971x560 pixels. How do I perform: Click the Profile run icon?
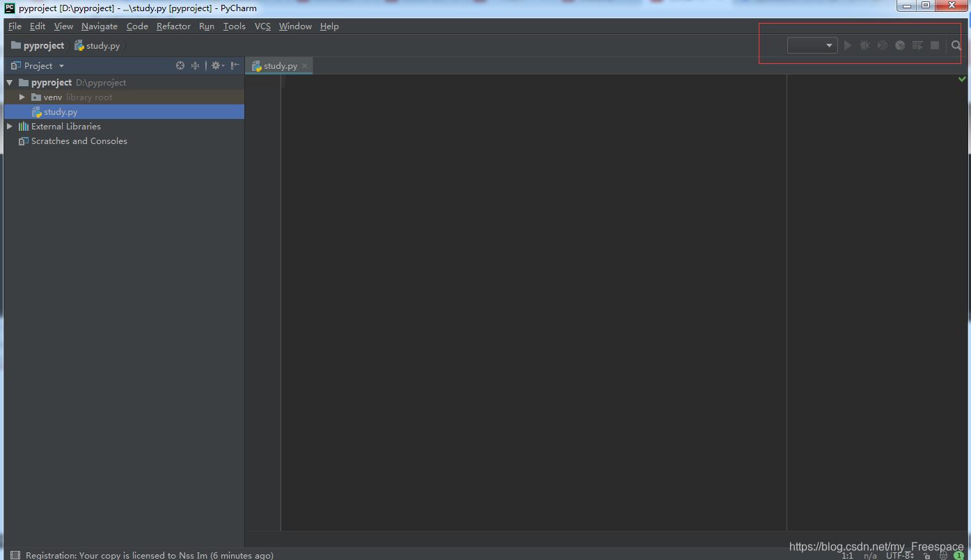(x=900, y=45)
